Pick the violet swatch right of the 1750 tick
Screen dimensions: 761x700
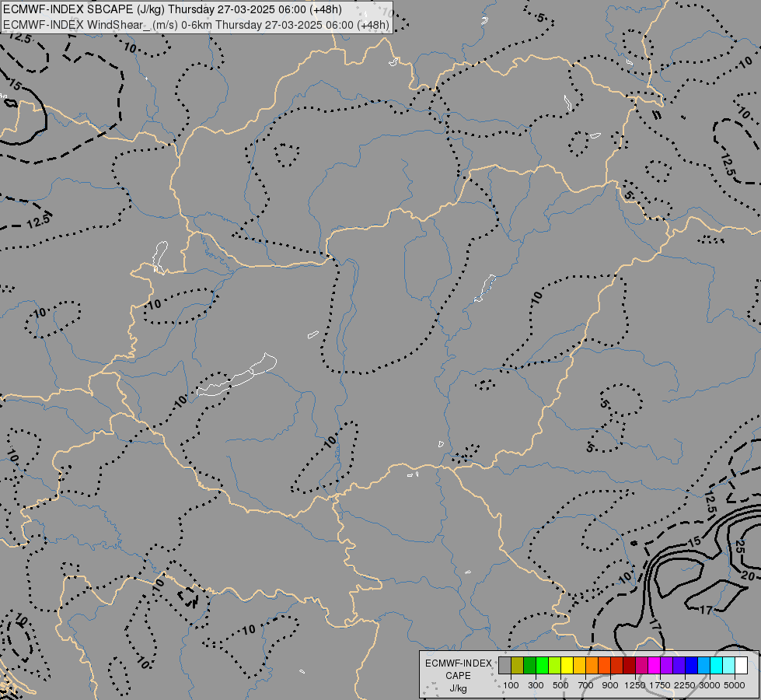[667, 666]
